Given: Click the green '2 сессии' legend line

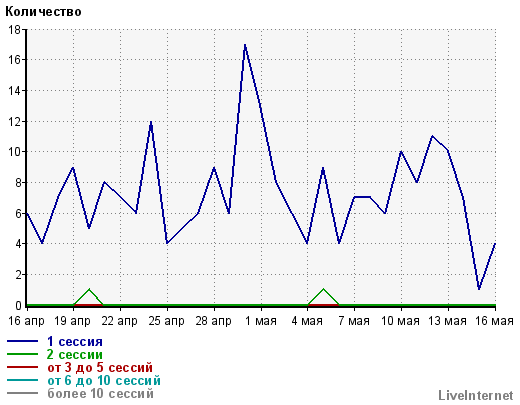Looking at the screenshot, I should pos(22,354).
